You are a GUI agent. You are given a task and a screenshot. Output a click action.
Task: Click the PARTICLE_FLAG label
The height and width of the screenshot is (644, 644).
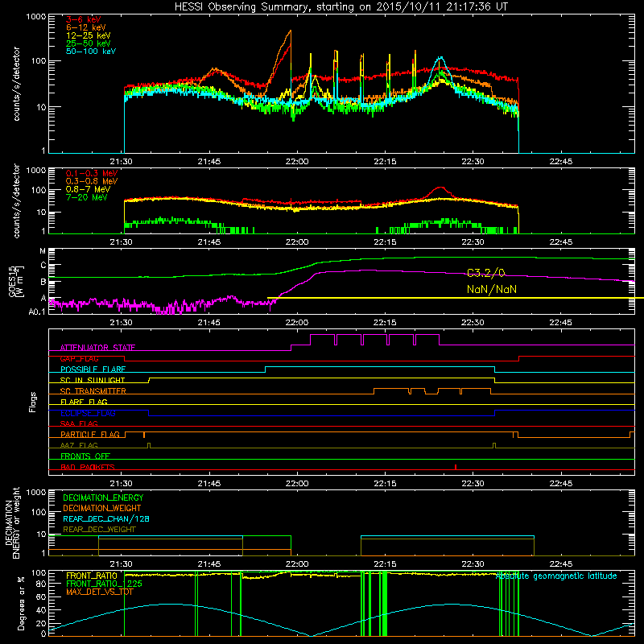(90, 435)
